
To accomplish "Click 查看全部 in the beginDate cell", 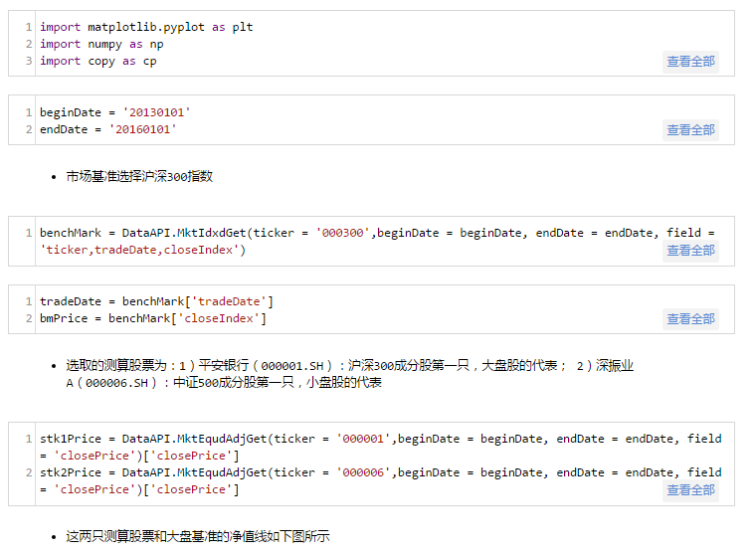I will point(690,130).
